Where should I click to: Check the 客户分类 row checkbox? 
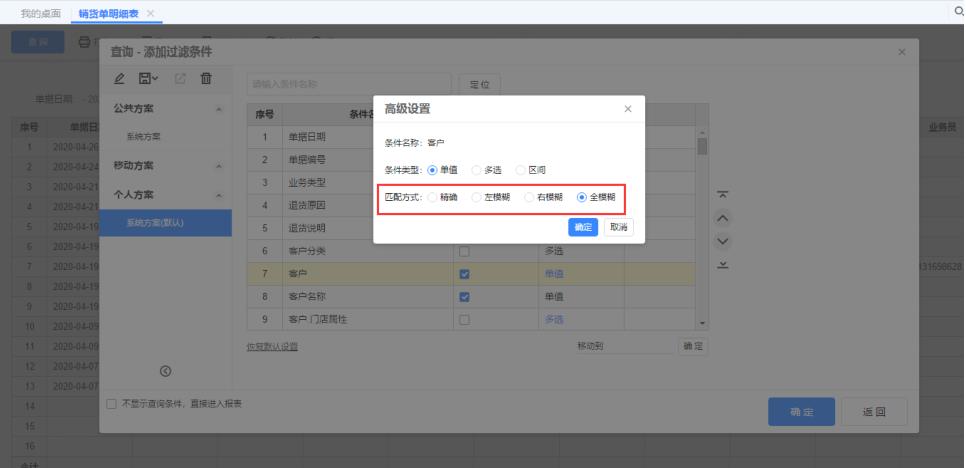(x=465, y=251)
